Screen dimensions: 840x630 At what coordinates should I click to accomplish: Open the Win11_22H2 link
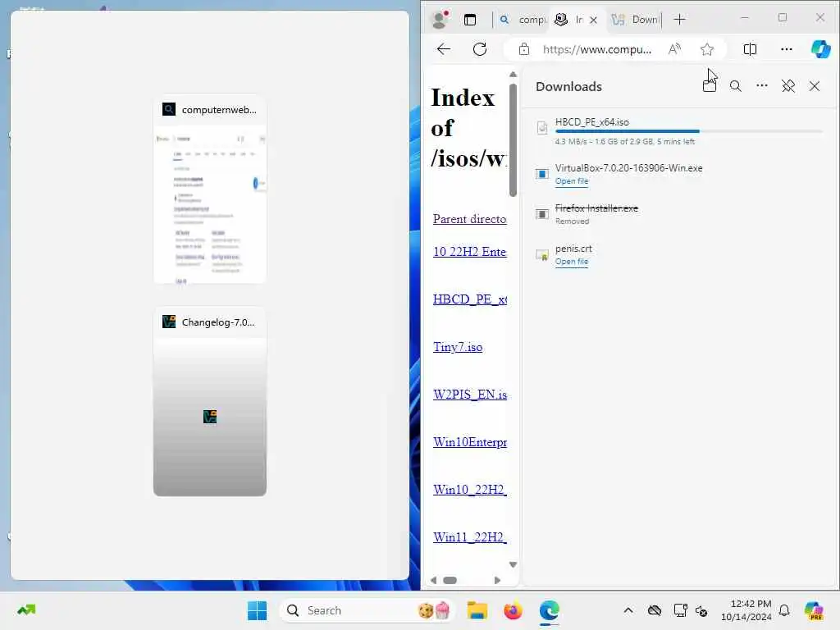coord(469,537)
